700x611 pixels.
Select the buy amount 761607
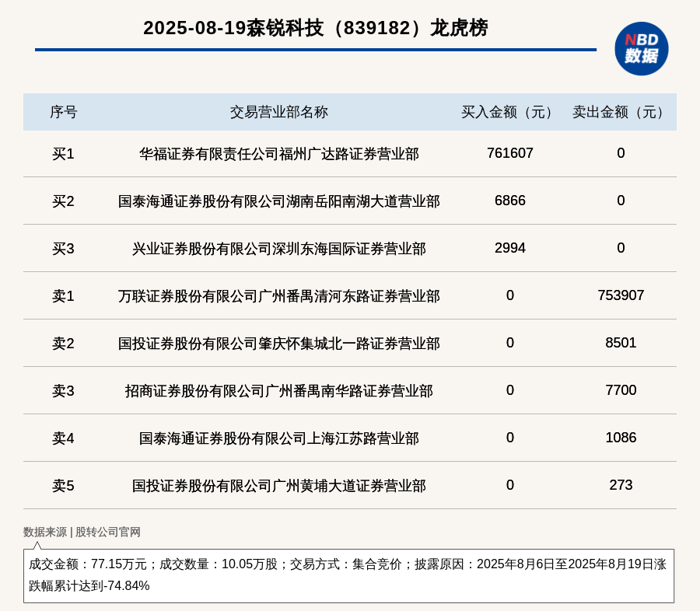pos(509,153)
